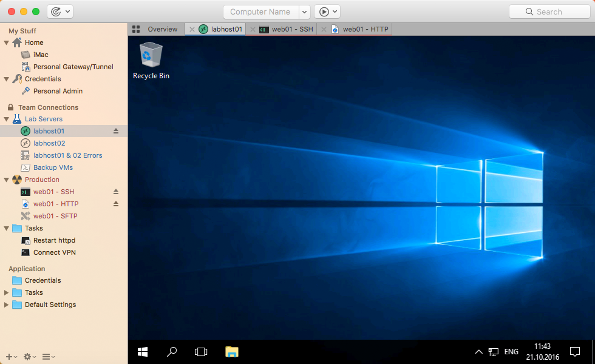Open Windows taskbar search magnifier
Screen dimensions: 595x364
pos(172,351)
